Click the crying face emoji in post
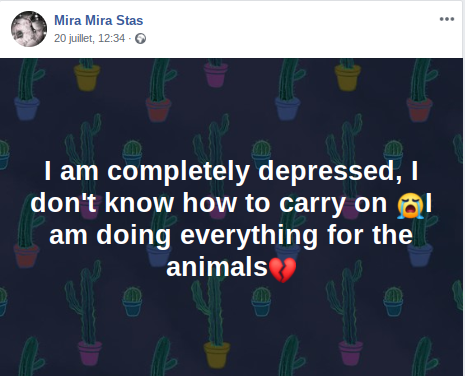 tap(410, 205)
